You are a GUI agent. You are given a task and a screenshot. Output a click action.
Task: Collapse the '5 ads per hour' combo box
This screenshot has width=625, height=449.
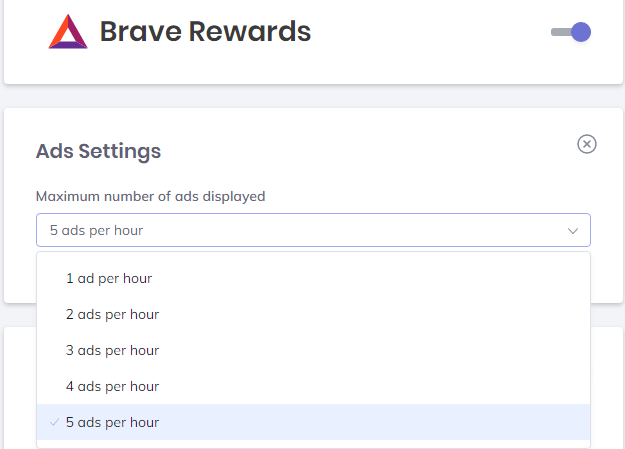(x=313, y=230)
